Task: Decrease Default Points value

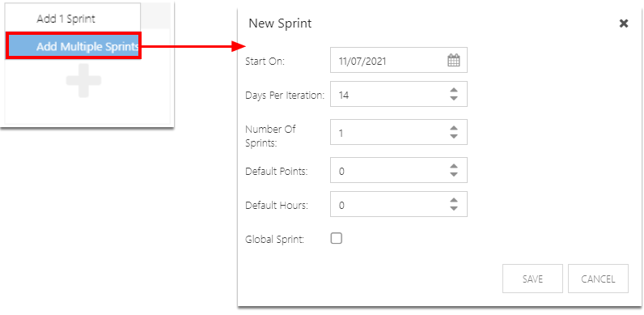Action: (x=453, y=174)
